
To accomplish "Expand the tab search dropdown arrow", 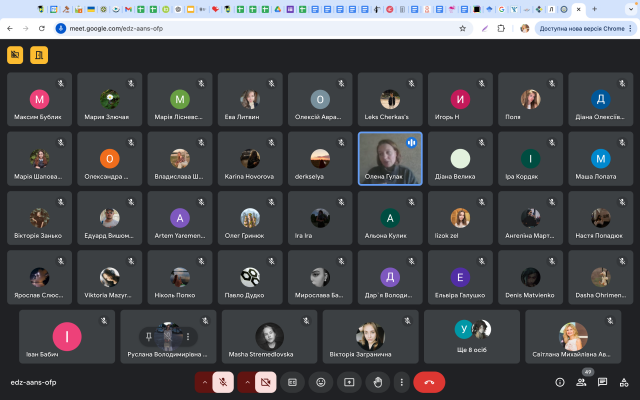I will 631,9.
